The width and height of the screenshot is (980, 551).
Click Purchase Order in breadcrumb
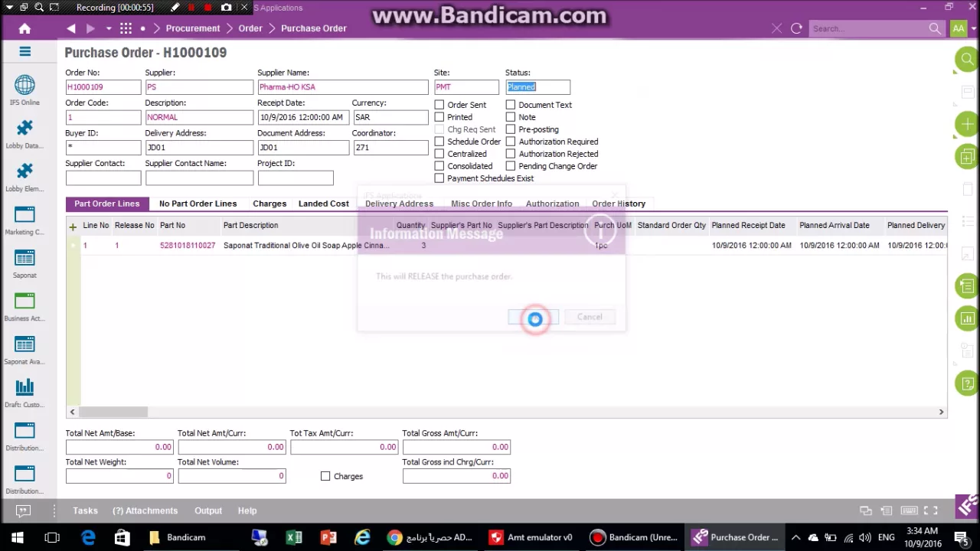click(x=314, y=28)
